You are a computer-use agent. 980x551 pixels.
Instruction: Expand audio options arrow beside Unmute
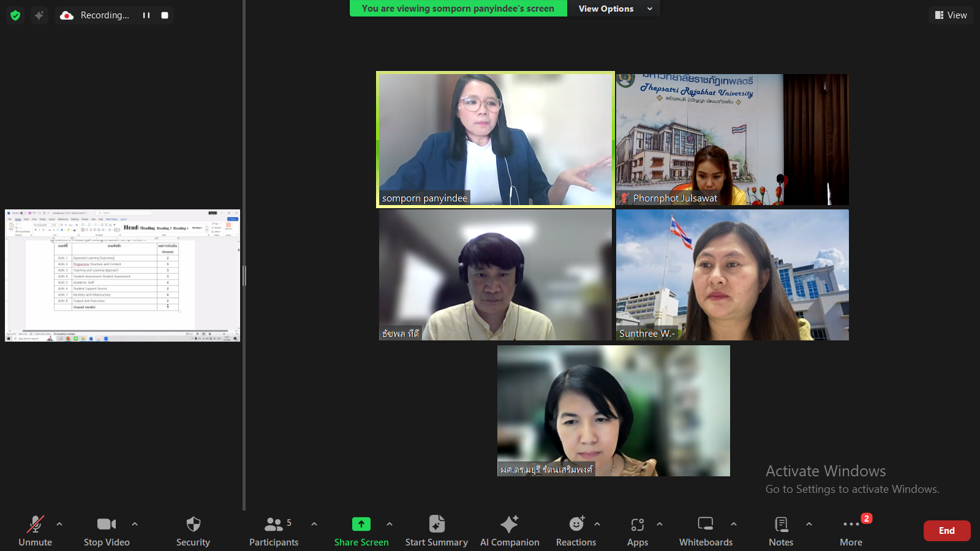click(59, 524)
